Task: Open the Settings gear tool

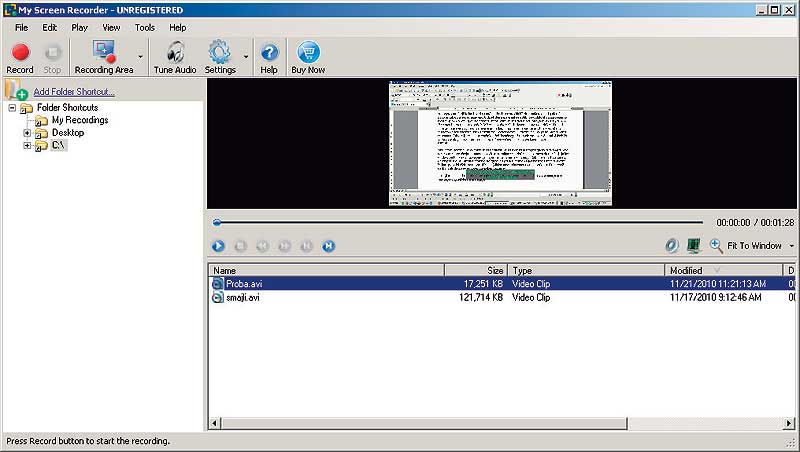Action: coord(220,58)
